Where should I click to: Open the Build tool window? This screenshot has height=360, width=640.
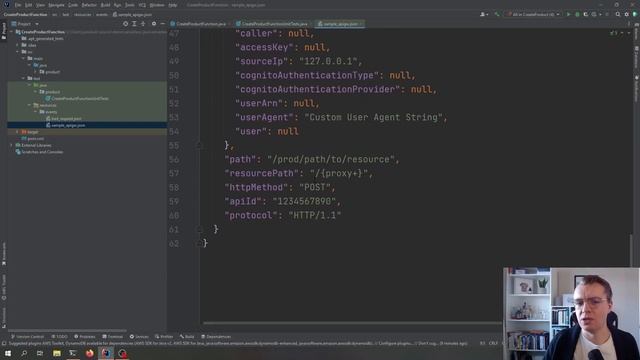pyautogui.click(x=187, y=337)
